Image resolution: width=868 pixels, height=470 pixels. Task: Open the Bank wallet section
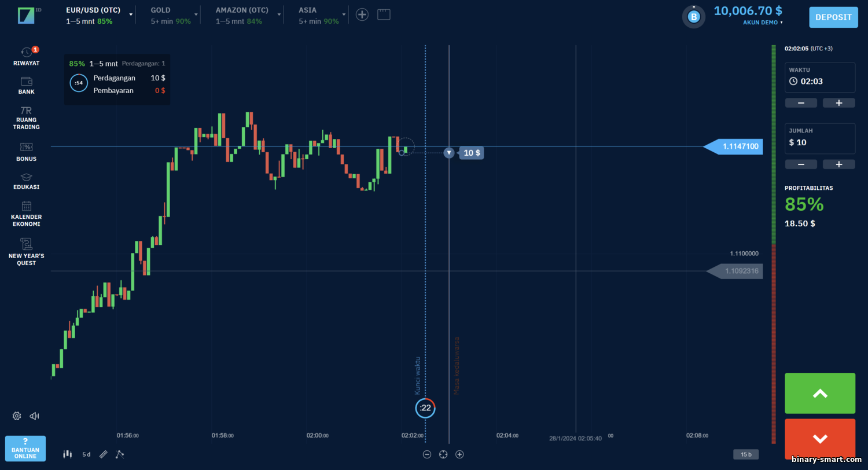pos(27,86)
